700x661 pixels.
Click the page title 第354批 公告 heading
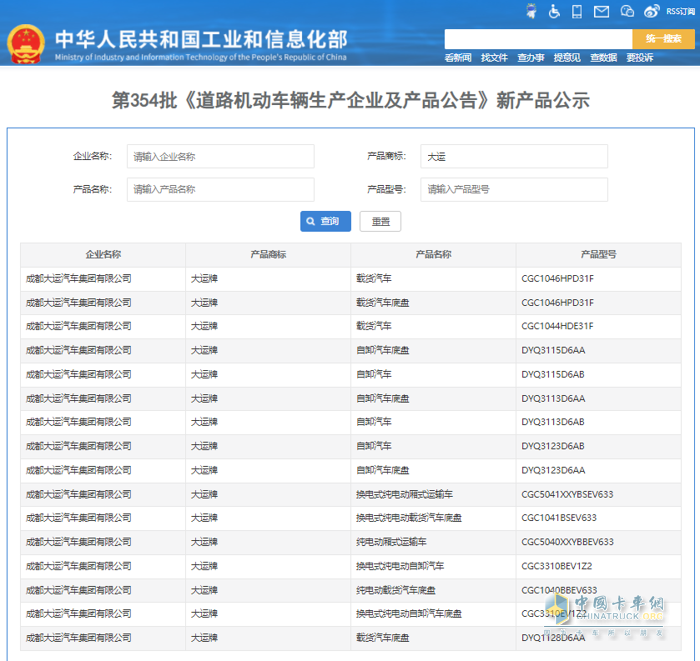click(350, 100)
